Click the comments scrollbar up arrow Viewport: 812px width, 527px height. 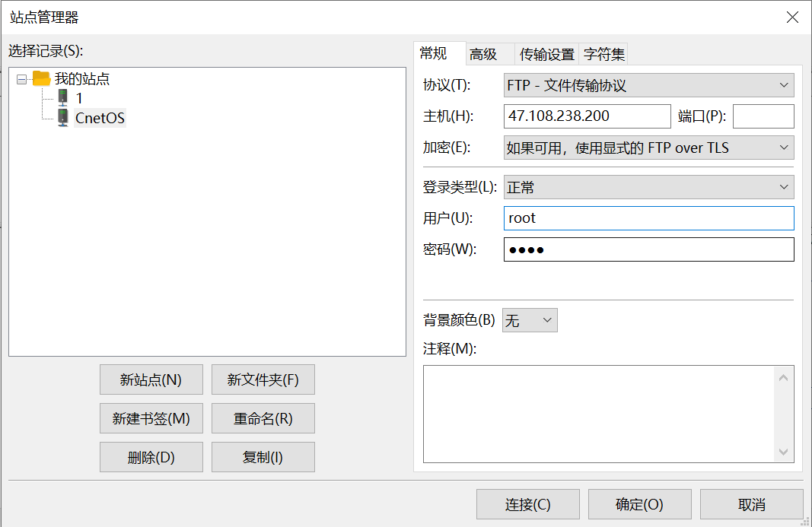click(x=784, y=378)
